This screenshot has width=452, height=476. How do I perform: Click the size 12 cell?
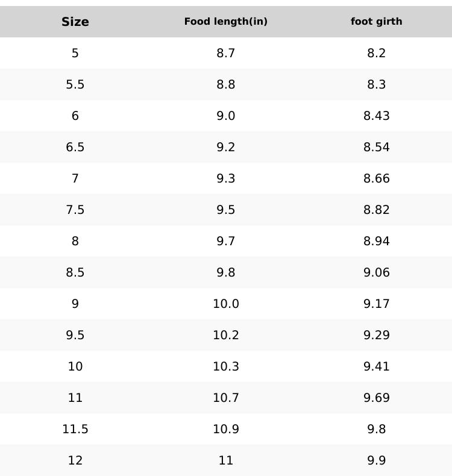coord(75,460)
